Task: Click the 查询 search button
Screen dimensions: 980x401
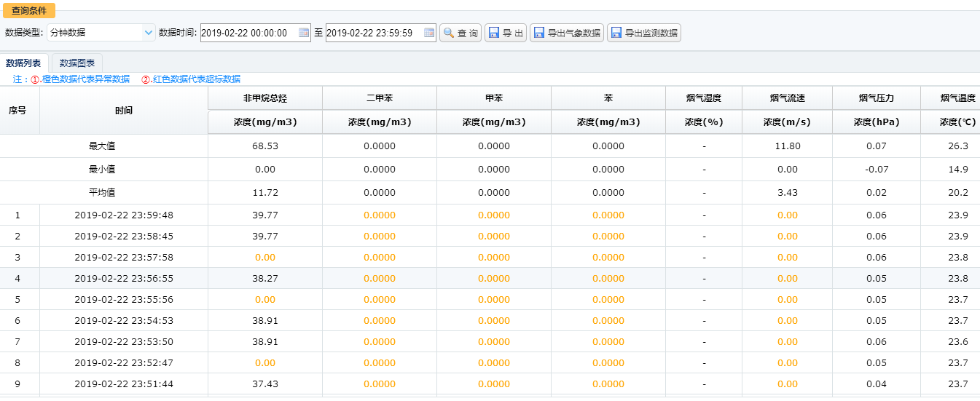Action: pyautogui.click(x=460, y=33)
